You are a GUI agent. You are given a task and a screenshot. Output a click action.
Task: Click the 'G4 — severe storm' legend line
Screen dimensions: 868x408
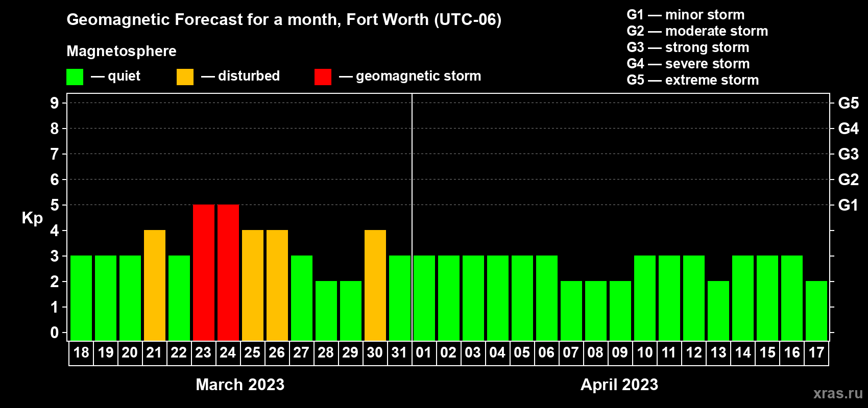pos(688,64)
